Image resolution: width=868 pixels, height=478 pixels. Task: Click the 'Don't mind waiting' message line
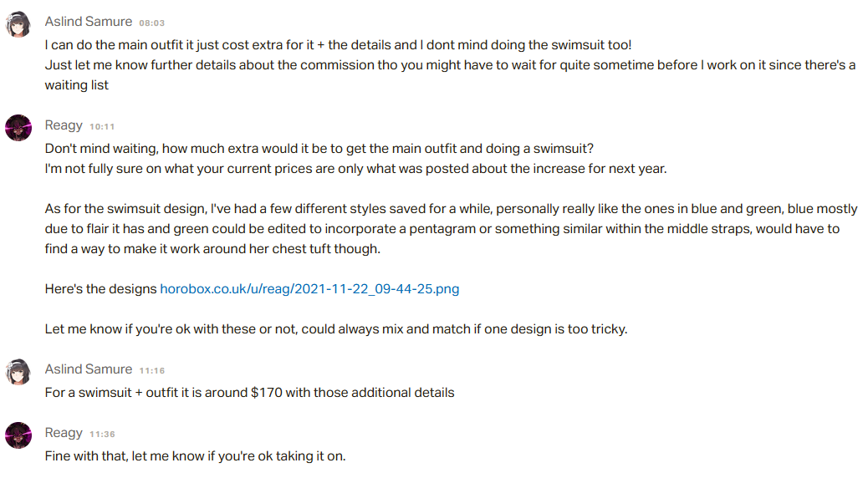point(319,149)
